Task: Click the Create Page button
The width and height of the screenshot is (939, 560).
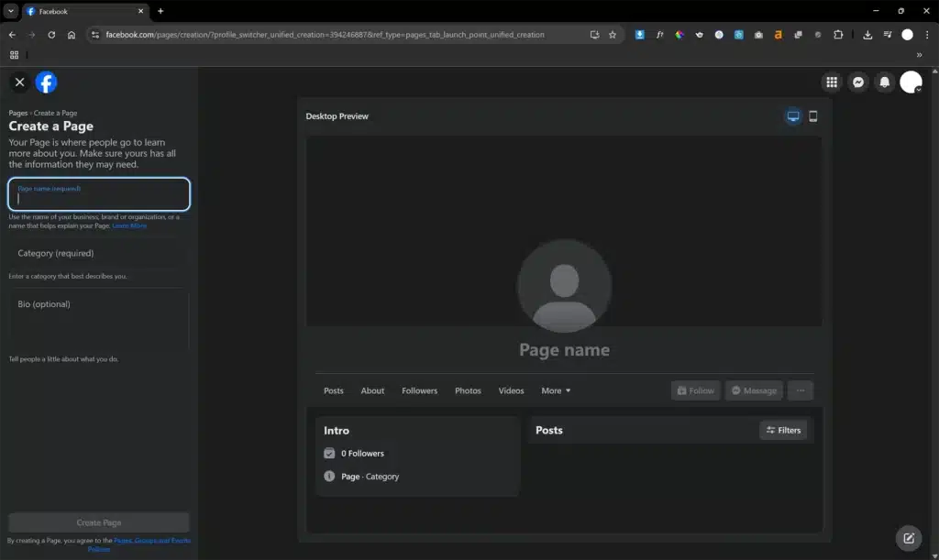Action: coord(99,522)
